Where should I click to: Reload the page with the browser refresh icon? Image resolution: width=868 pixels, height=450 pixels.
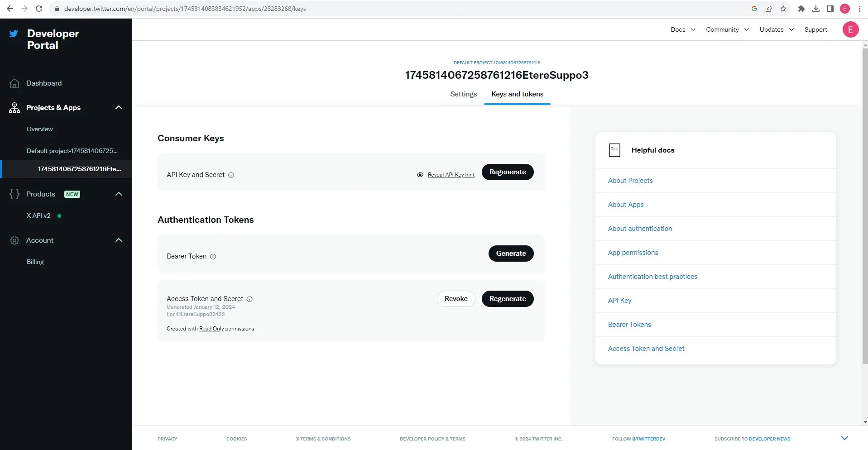tap(39, 9)
